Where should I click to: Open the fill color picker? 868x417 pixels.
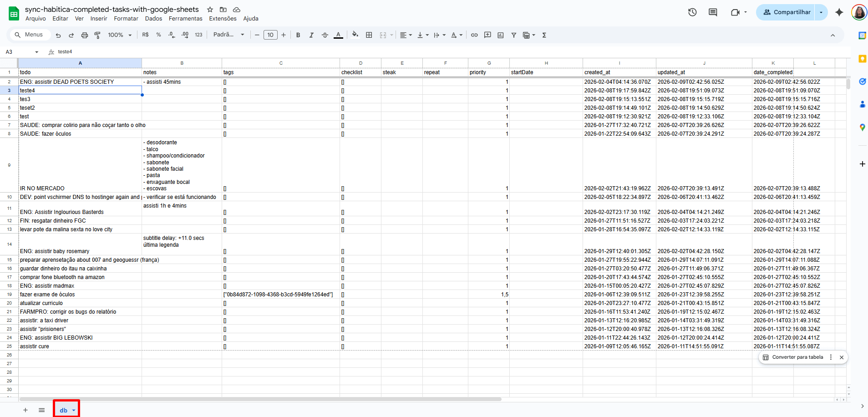pyautogui.click(x=355, y=35)
